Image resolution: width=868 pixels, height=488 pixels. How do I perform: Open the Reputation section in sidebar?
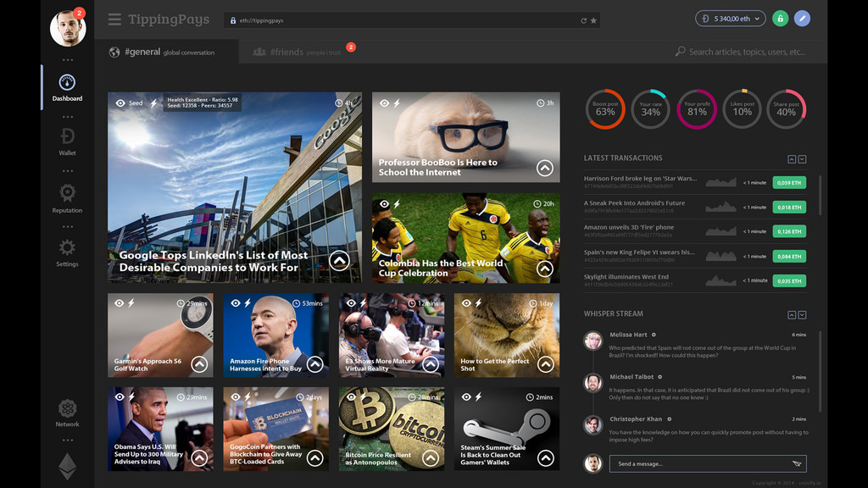(68, 198)
